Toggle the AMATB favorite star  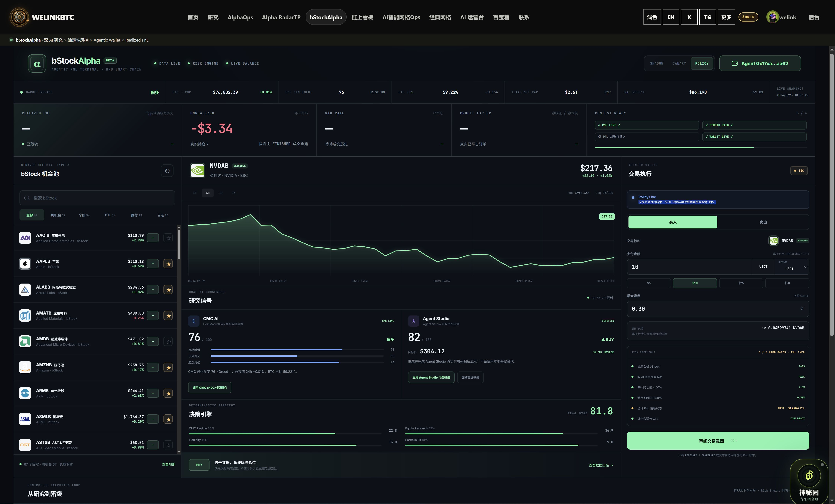(x=168, y=315)
